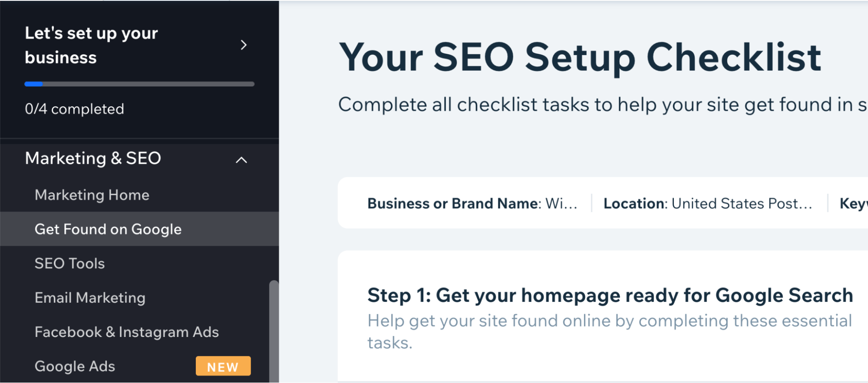Click the "0/4 completed" status text
Screen dimensions: 868x383
[74, 109]
